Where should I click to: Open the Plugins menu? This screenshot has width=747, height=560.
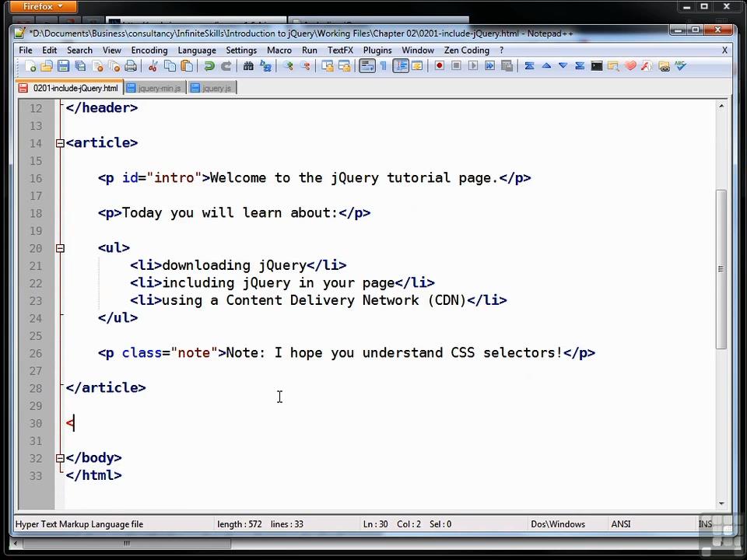(377, 50)
